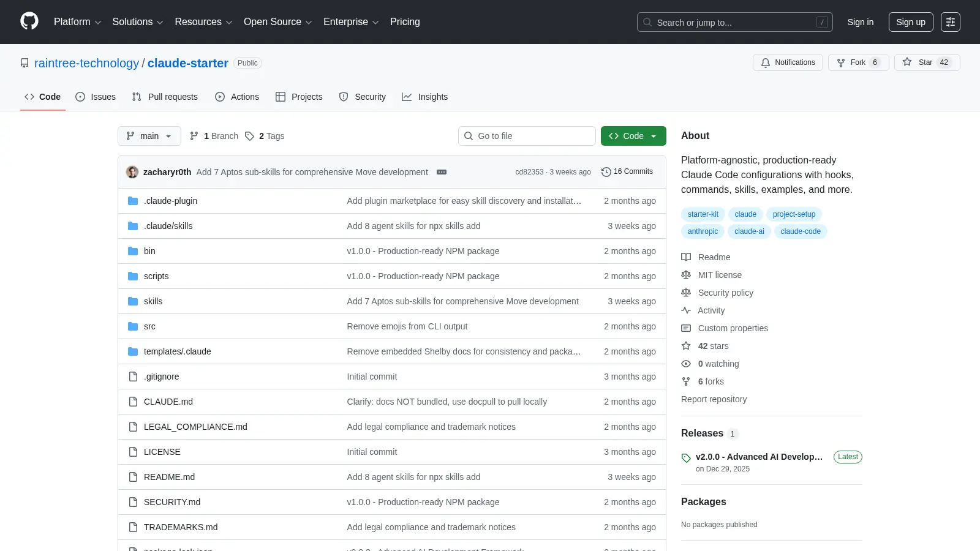Click the Activity pulse icon
This screenshot has height=551, width=980.
tap(686, 310)
